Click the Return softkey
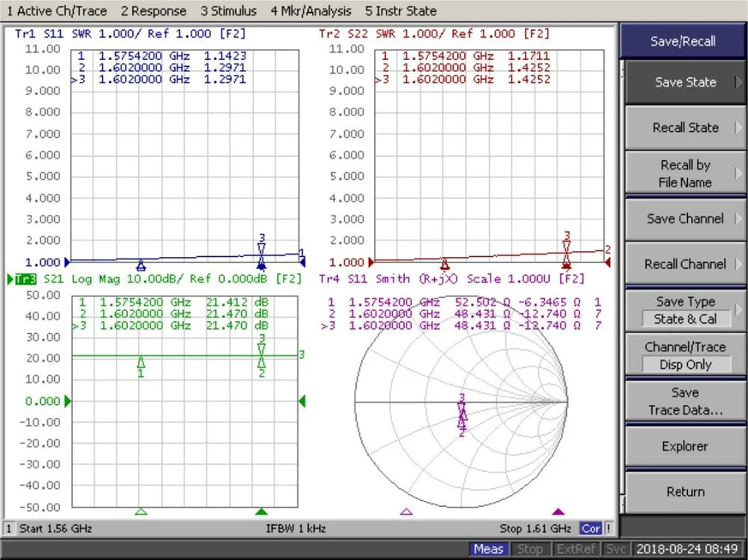The image size is (748, 560). click(685, 492)
